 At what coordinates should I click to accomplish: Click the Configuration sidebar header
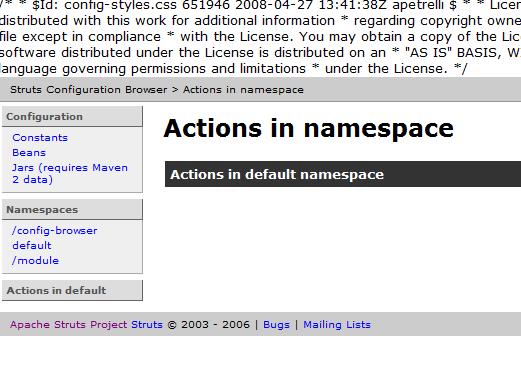[x=72, y=117]
